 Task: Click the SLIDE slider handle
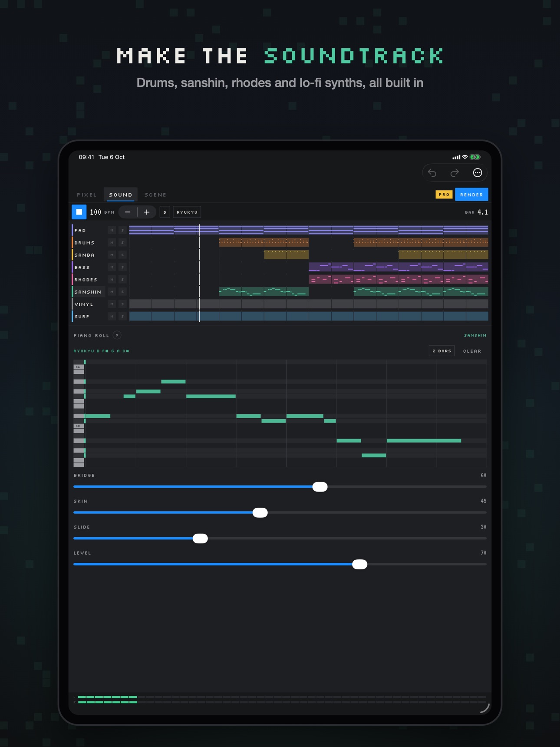[x=200, y=539]
